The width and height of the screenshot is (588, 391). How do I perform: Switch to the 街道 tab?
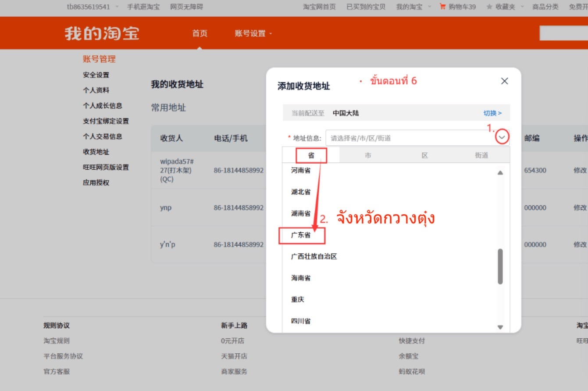pyautogui.click(x=481, y=155)
